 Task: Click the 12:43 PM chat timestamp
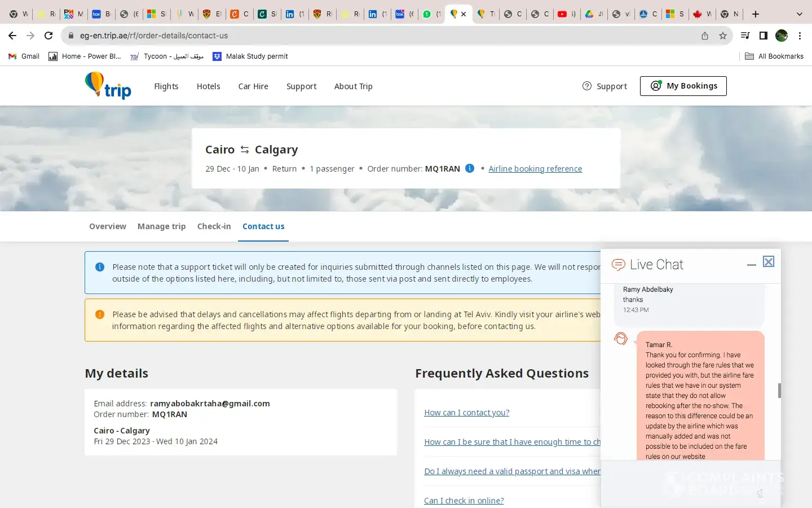(x=636, y=310)
